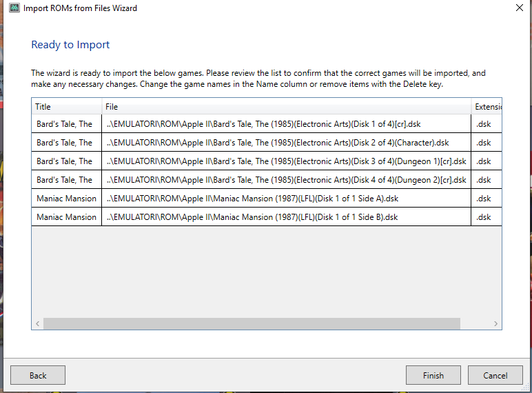This screenshot has width=532, height=393.
Task: Select title cell for Bard's Tale Disk 3
Action: 66,161
